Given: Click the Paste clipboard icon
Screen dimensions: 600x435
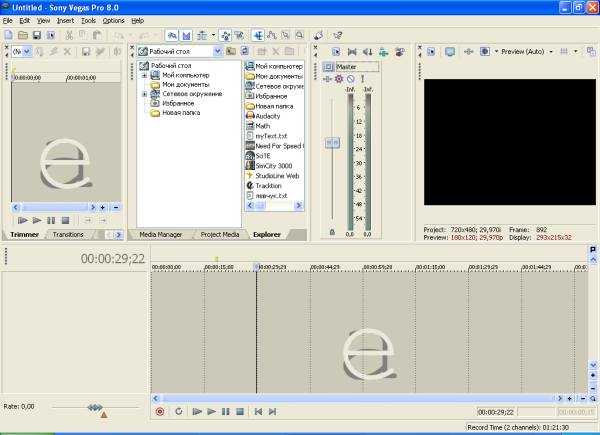Looking at the screenshot, I should [97, 36].
